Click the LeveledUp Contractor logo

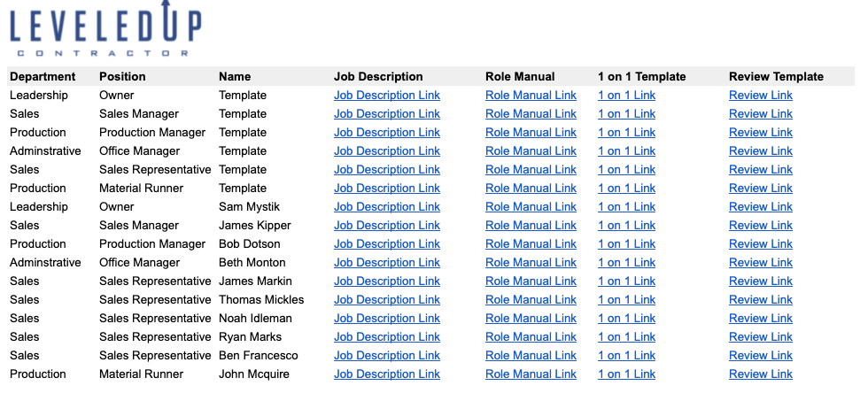pyautogui.click(x=105, y=32)
